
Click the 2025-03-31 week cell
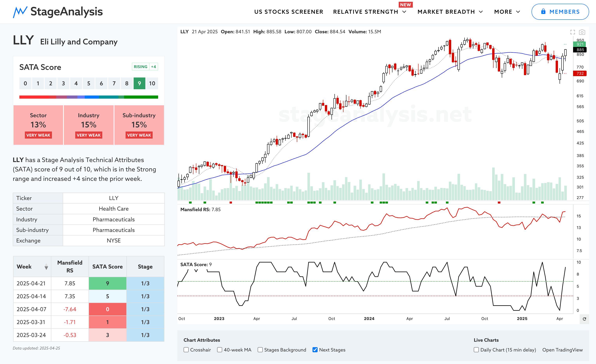click(32, 322)
